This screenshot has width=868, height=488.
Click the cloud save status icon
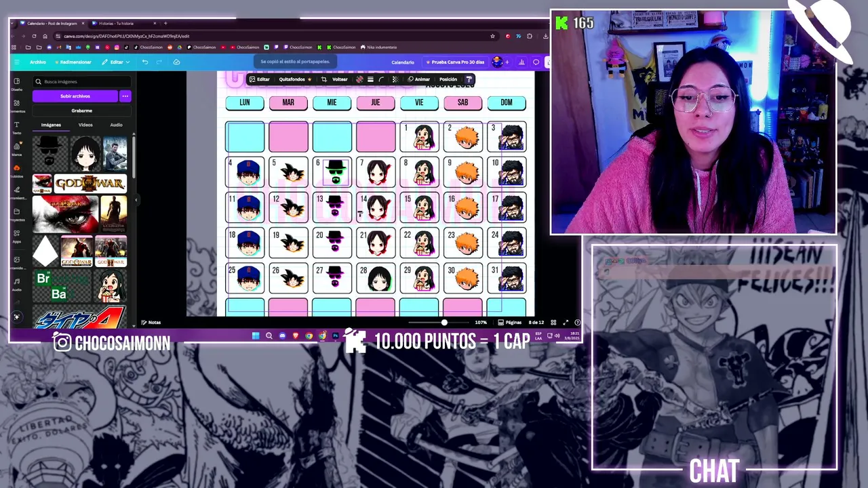(176, 62)
